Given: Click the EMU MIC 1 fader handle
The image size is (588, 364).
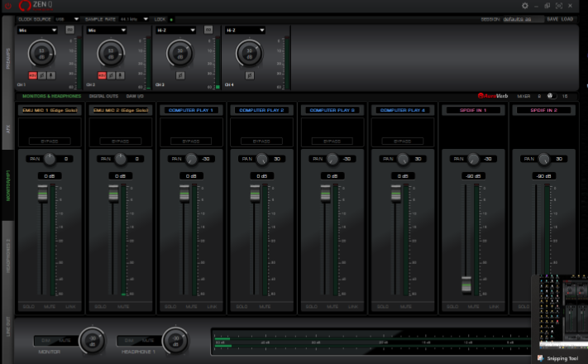Looking at the screenshot, I should [43, 194].
